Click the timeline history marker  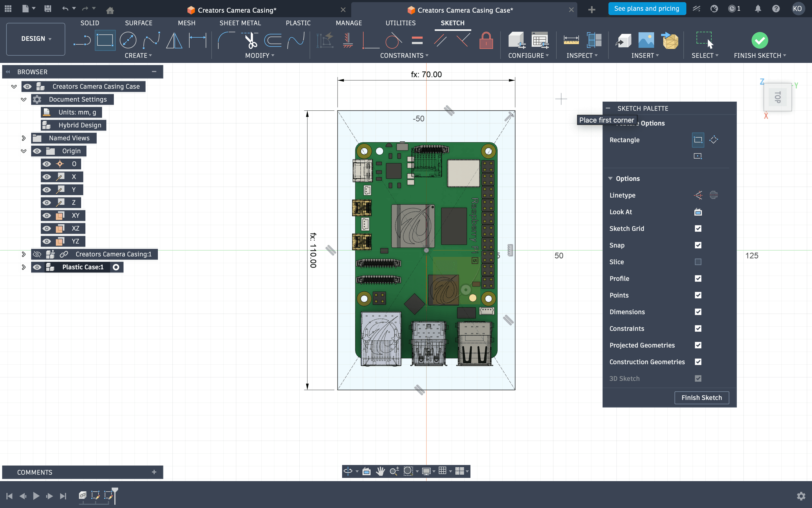click(115, 496)
